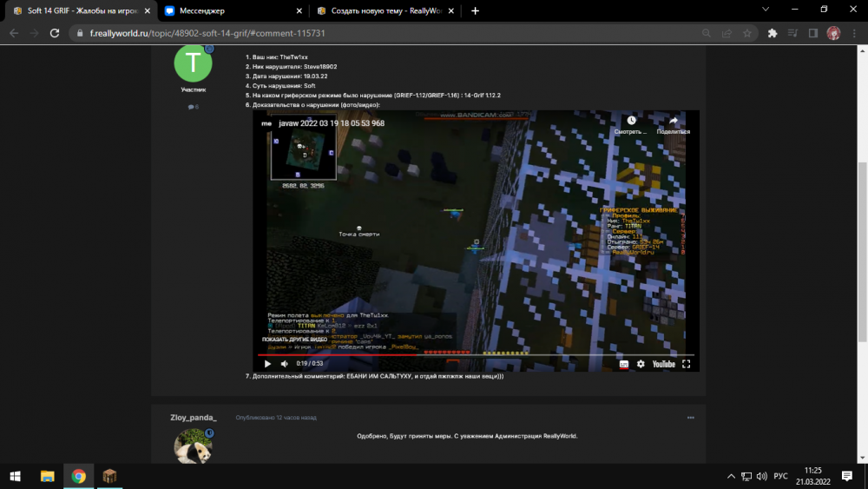Play the embedded YouTube video
The image size is (868, 489).
(267, 364)
